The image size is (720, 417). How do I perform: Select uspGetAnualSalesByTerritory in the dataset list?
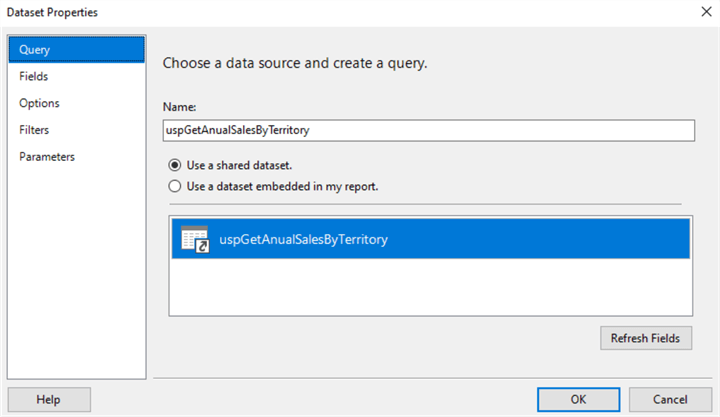tap(303, 239)
